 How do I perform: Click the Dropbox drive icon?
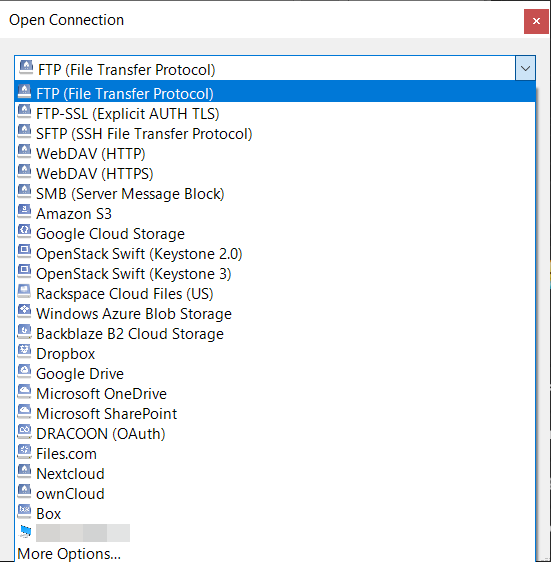24,351
